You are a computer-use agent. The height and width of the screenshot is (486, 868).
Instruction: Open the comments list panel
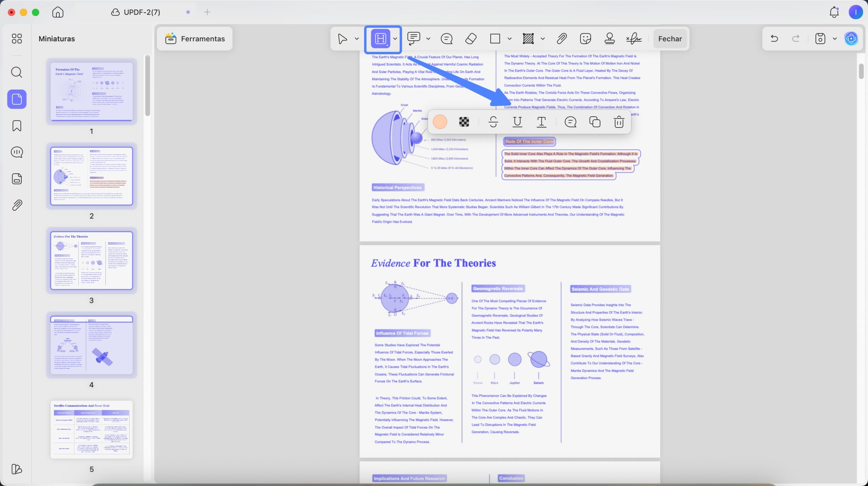[17, 152]
